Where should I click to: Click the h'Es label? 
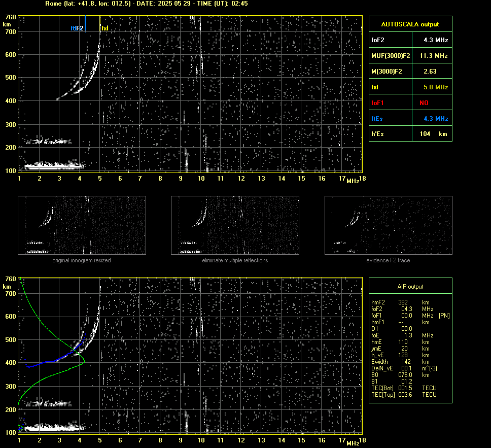point(377,134)
